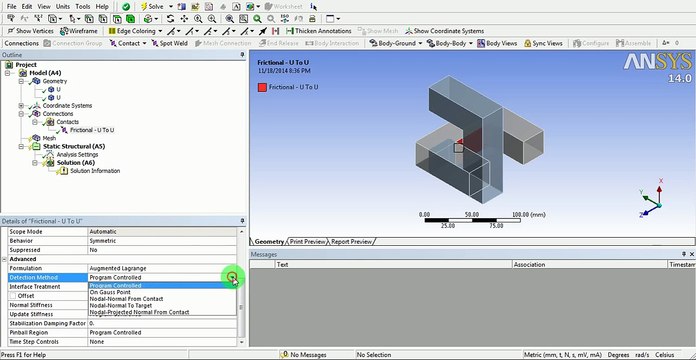Click the Print icon in toolbar
Image resolution: width=696 pixels, height=360 pixels.
(x=312, y=19)
